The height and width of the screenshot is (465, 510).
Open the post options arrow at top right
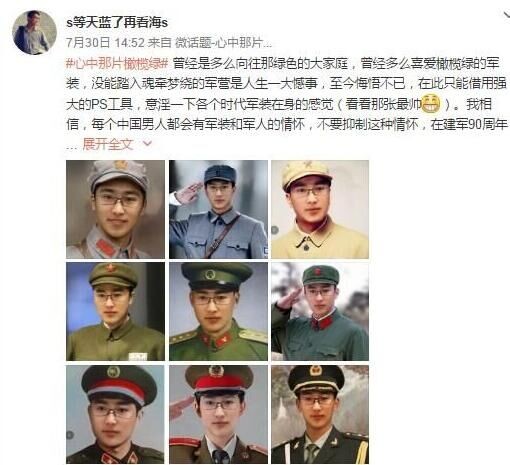pyautogui.click(x=506, y=15)
